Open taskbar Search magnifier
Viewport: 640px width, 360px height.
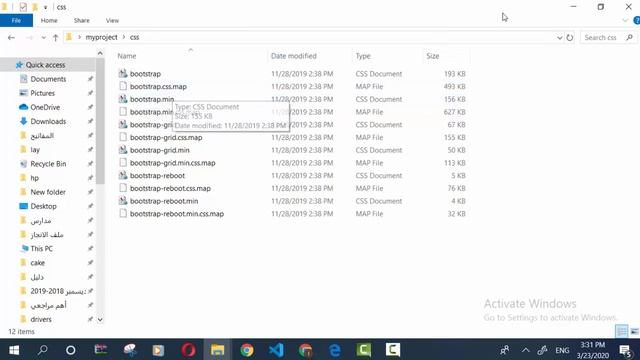click(x=42, y=350)
